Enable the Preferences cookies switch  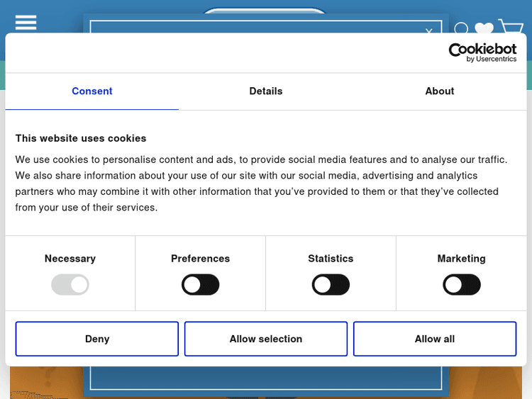[x=201, y=285]
